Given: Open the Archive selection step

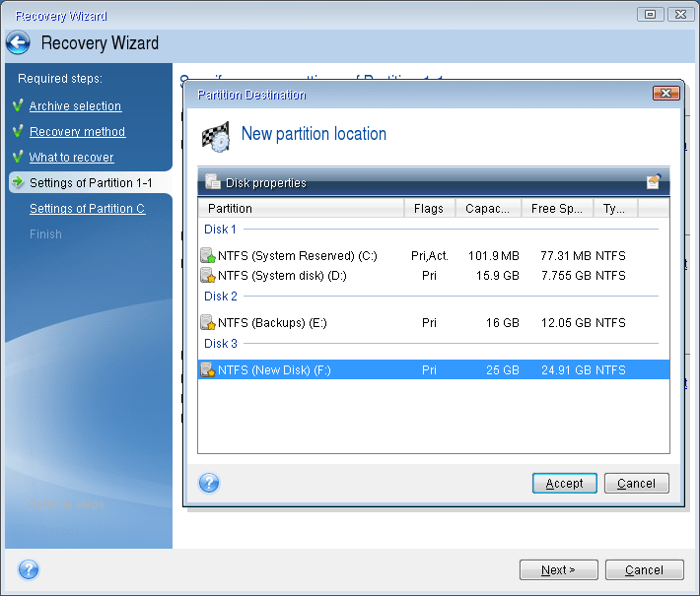Looking at the screenshot, I should click(x=75, y=106).
